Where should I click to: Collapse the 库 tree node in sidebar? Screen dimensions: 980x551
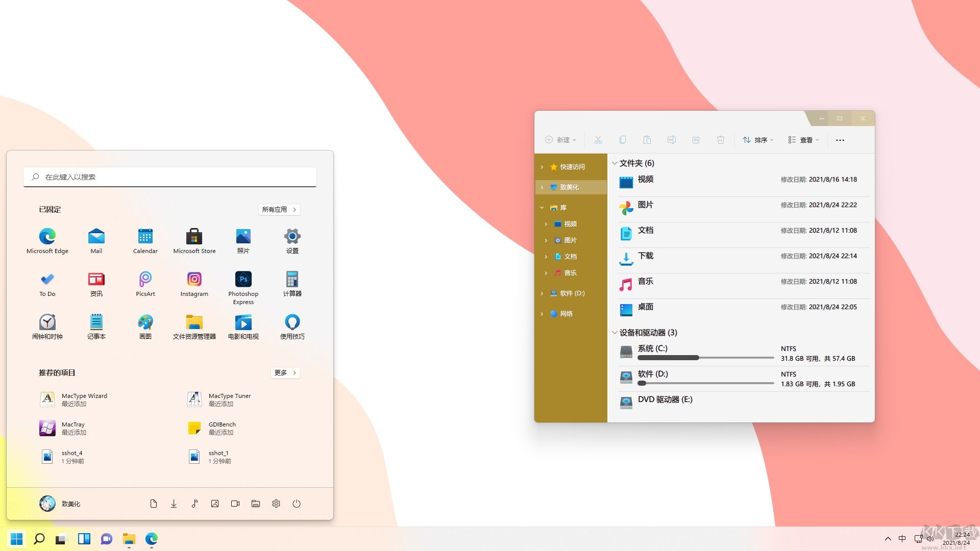coord(542,208)
